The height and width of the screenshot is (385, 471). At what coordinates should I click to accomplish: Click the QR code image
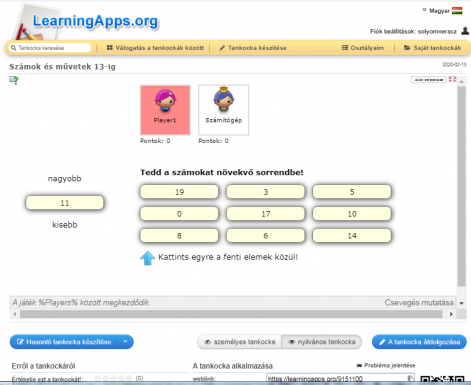pos(442,379)
